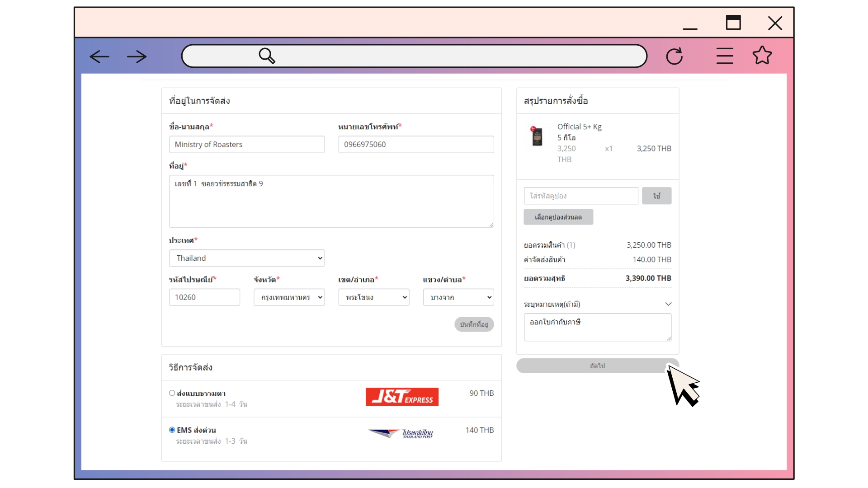Click the bookmark star icon
The height and width of the screenshot is (488, 868).
(762, 56)
